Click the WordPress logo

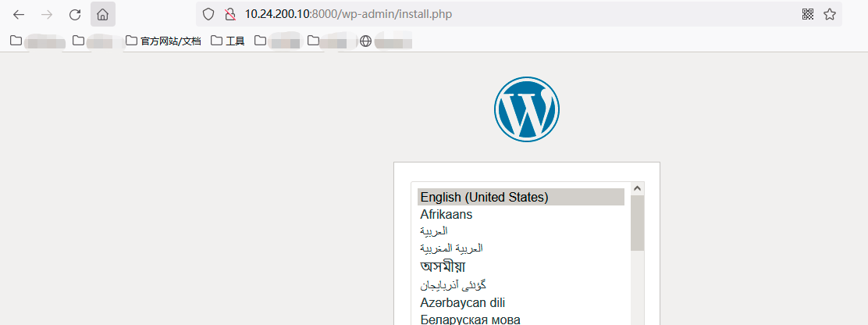pos(526,109)
